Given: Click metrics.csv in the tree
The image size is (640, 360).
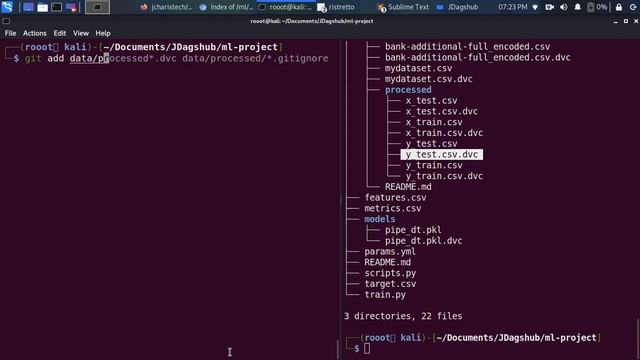Looking at the screenshot, I should coord(393,208).
